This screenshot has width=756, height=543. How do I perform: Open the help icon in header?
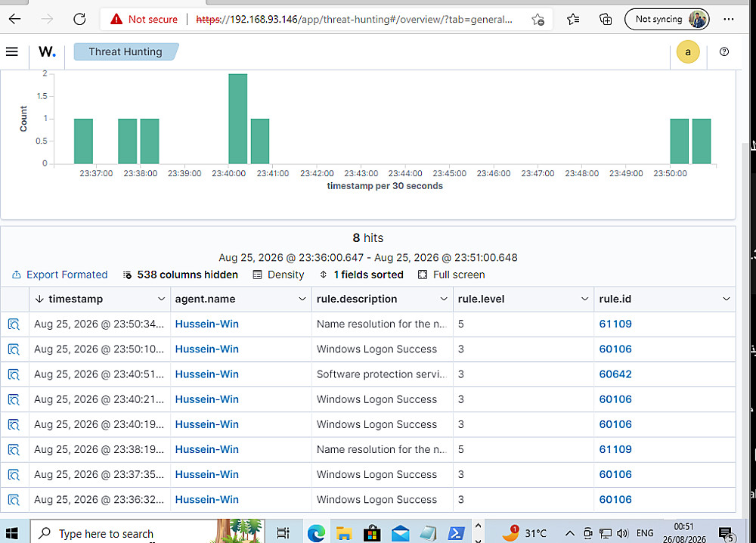(723, 51)
